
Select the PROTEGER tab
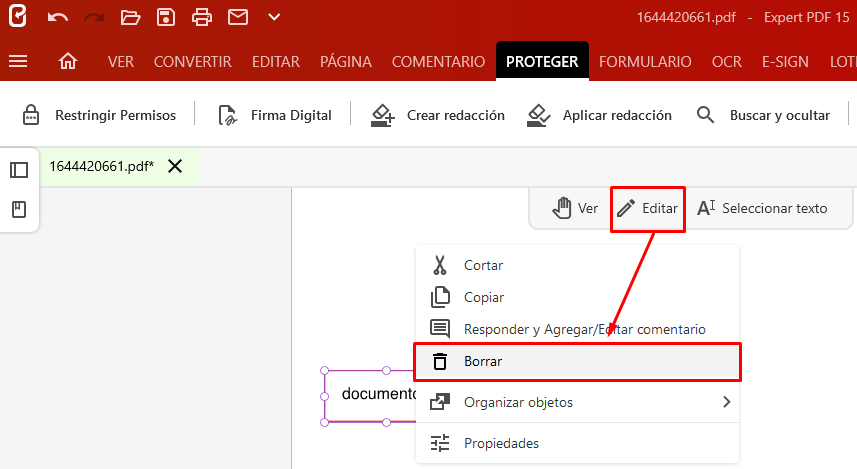(542, 61)
